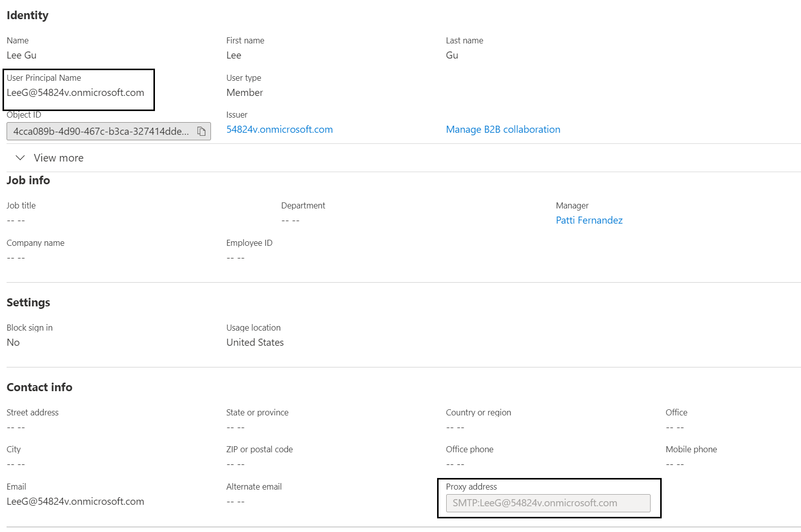Click the Settings section heading
The image size is (801, 532).
pos(28,302)
